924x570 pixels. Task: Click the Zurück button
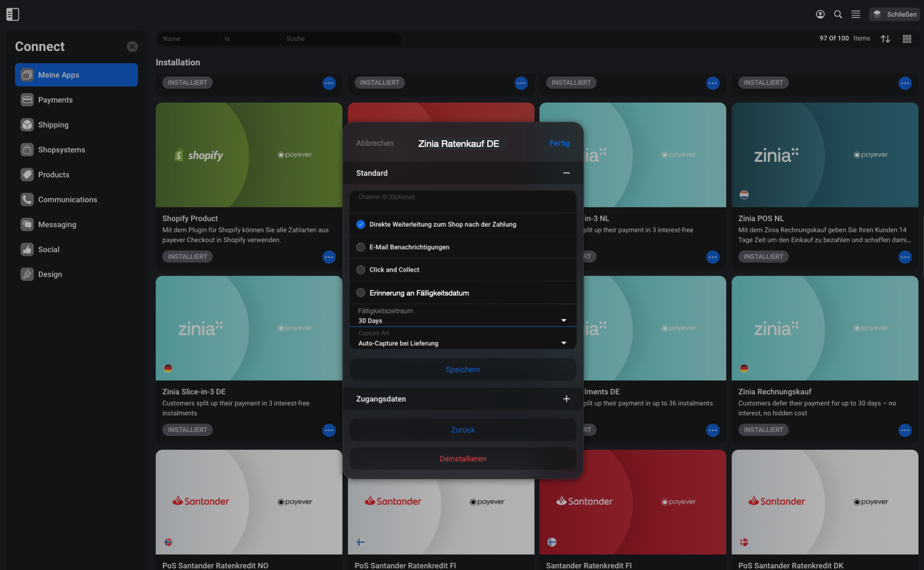(x=463, y=430)
